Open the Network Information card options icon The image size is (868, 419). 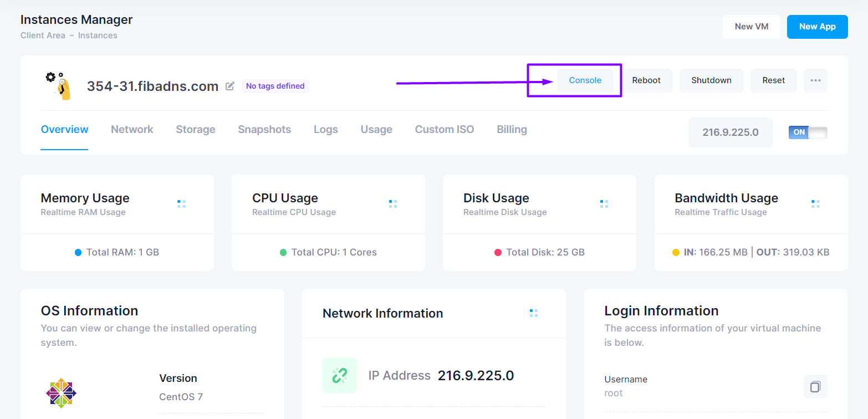coord(534,313)
